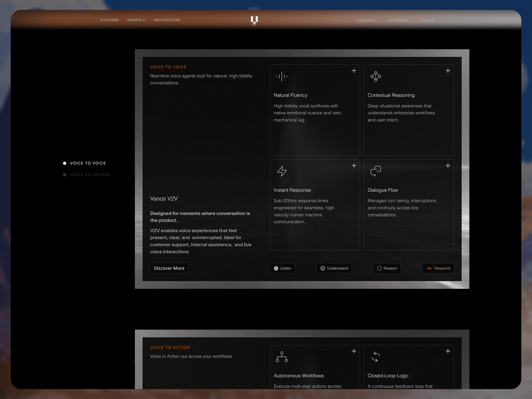Click the Instant Response lightning bolt icon
The height and width of the screenshot is (399, 532).
[282, 171]
